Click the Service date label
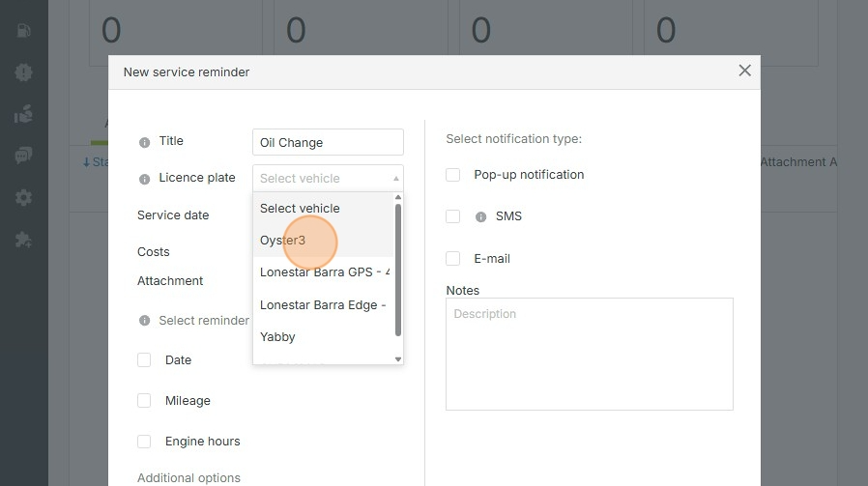The width and height of the screenshot is (868, 486). tap(173, 215)
